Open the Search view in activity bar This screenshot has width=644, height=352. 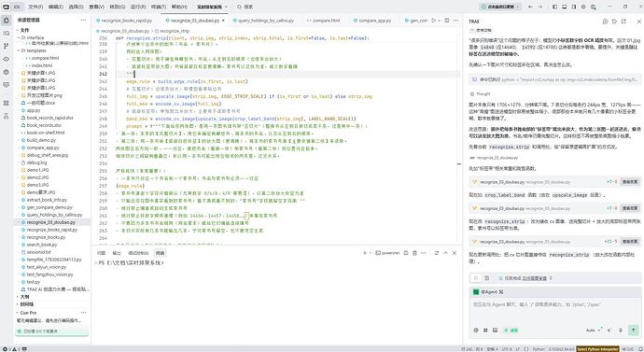pyautogui.click(x=7, y=34)
